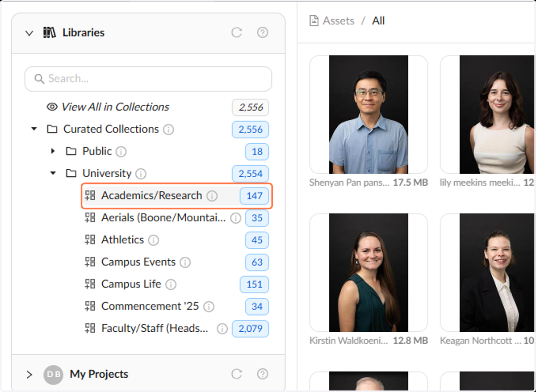Viewport: 536px width, 392px height.
Task: Click the Kirstin Waldkoeni... file name caption
Action: [x=349, y=341]
